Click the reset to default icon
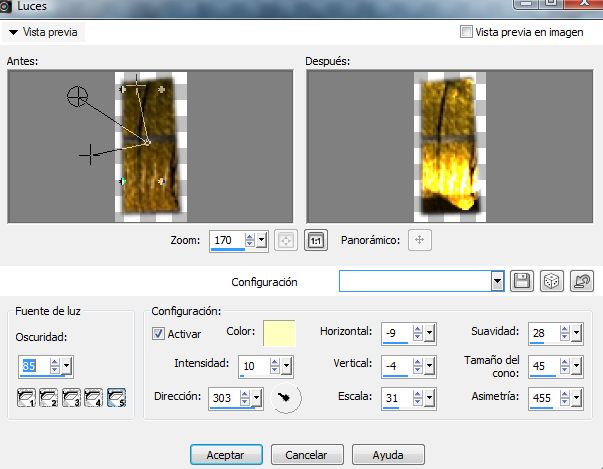Image resolution: width=603 pixels, height=469 pixels. pyautogui.click(x=581, y=282)
